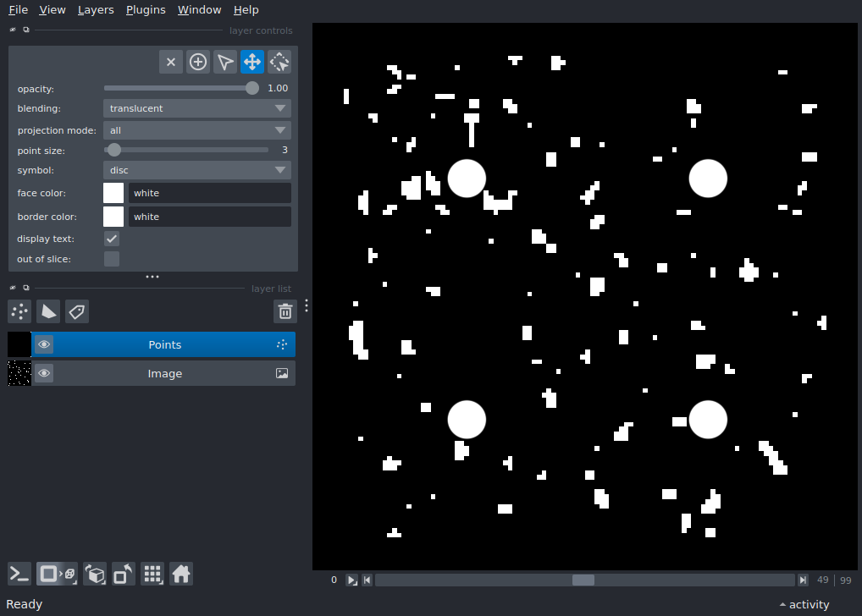Hide the Image layer
862x616 pixels.
coord(44,373)
